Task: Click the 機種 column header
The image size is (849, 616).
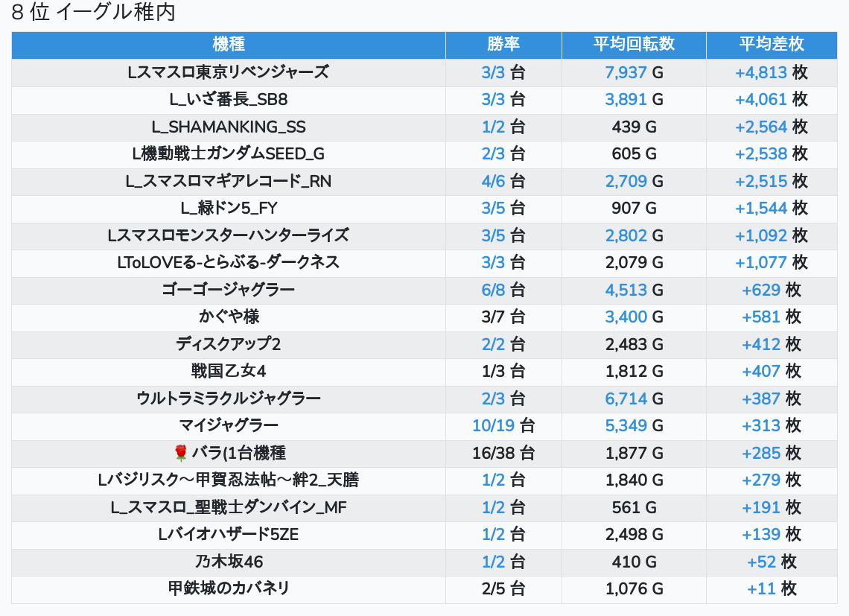Action: 229,45
